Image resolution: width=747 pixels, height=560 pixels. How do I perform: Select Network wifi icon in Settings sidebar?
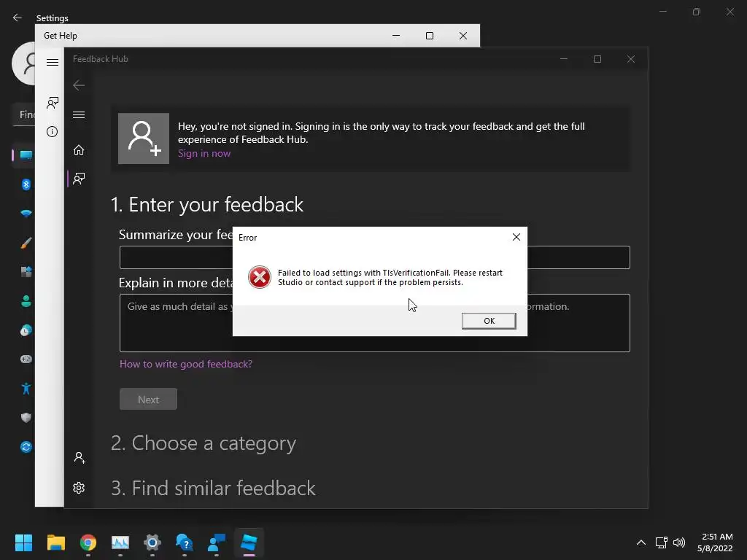point(26,214)
